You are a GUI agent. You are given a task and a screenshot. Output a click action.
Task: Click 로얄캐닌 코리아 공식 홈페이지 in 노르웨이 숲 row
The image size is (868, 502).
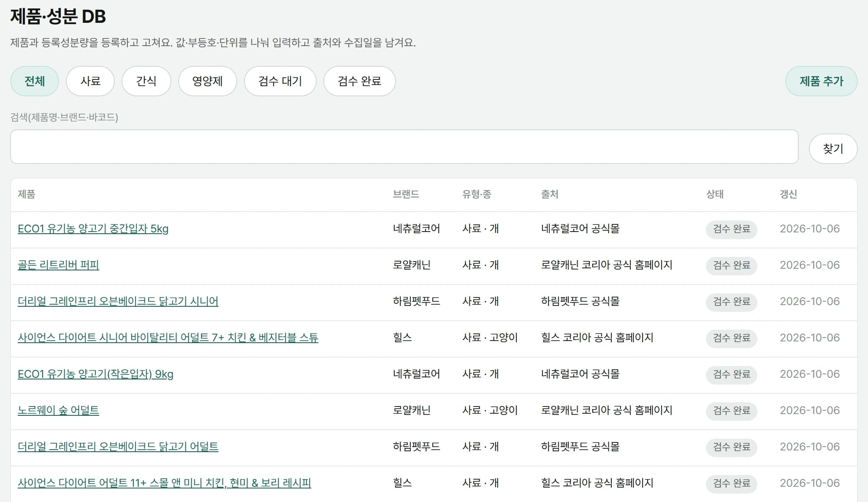coord(607,410)
